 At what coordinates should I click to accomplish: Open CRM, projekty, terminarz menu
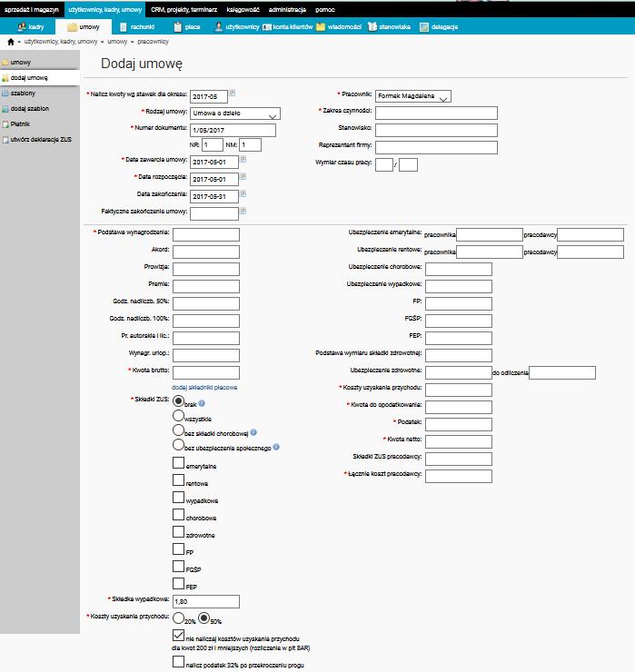tap(184, 9)
